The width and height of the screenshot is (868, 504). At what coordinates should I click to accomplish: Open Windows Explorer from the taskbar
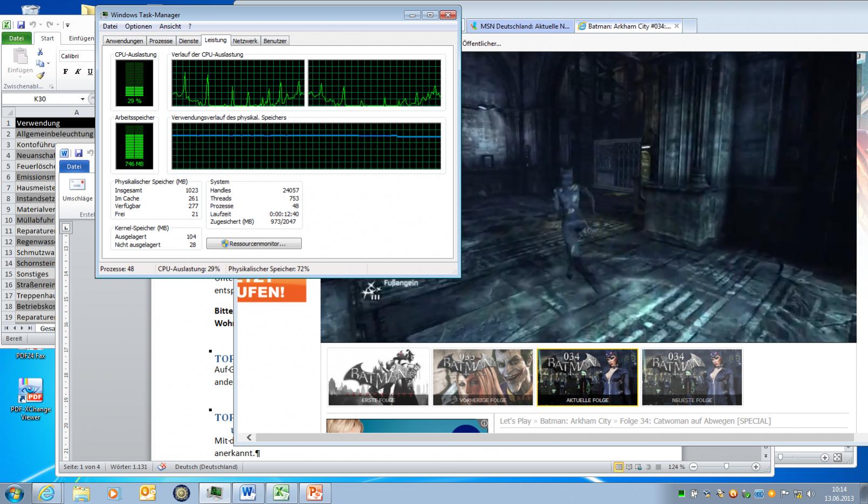point(81,493)
